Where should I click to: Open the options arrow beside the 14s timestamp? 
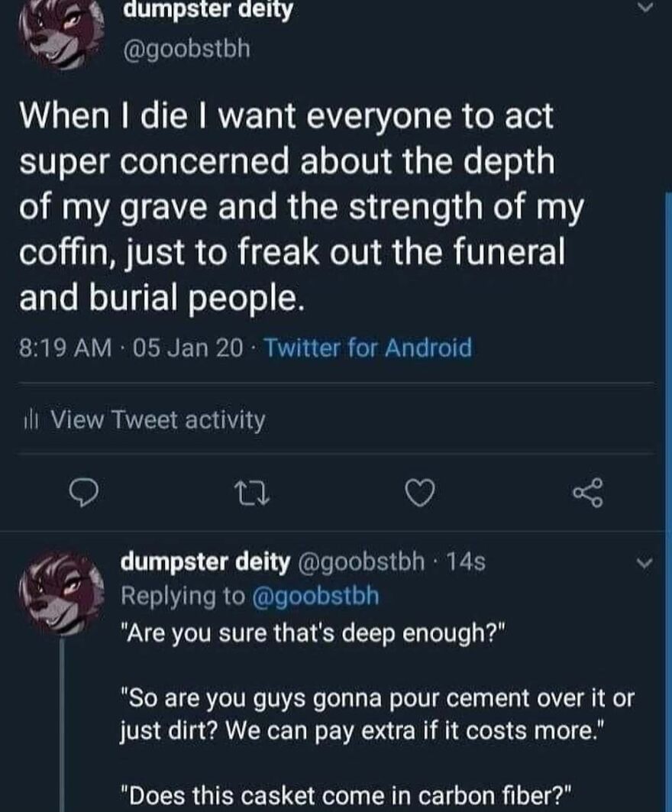pos(643,562)
